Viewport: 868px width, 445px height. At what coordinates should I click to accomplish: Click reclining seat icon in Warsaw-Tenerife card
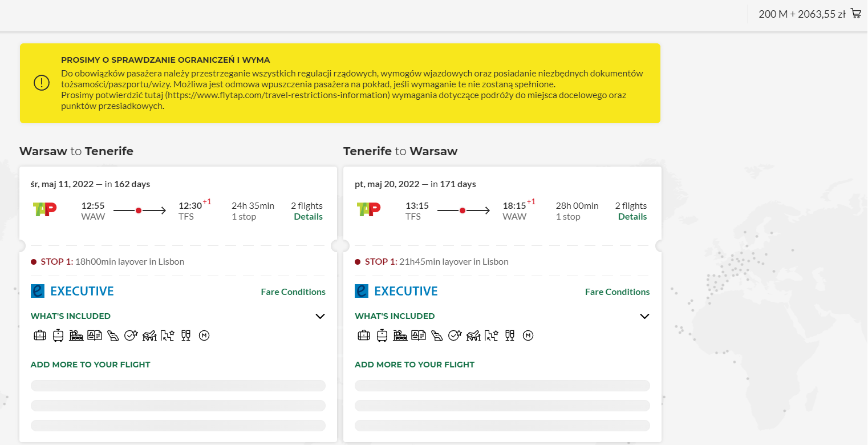[x=113, y=335]
